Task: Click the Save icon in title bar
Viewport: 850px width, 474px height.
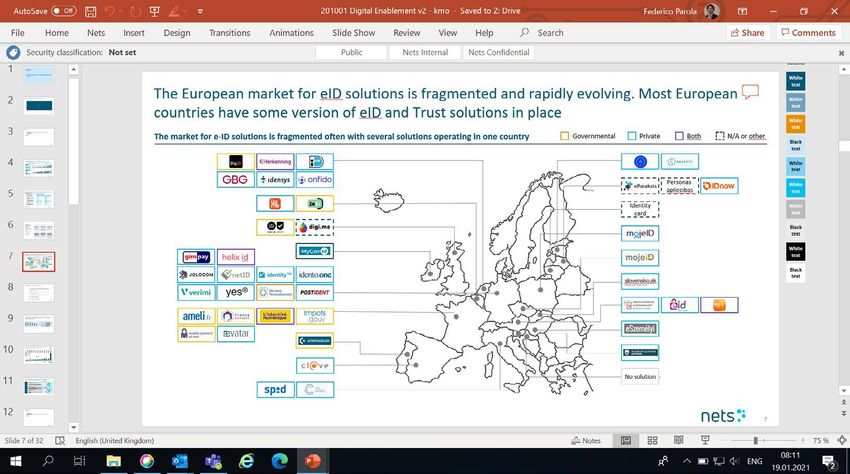Action: point(91,11)
